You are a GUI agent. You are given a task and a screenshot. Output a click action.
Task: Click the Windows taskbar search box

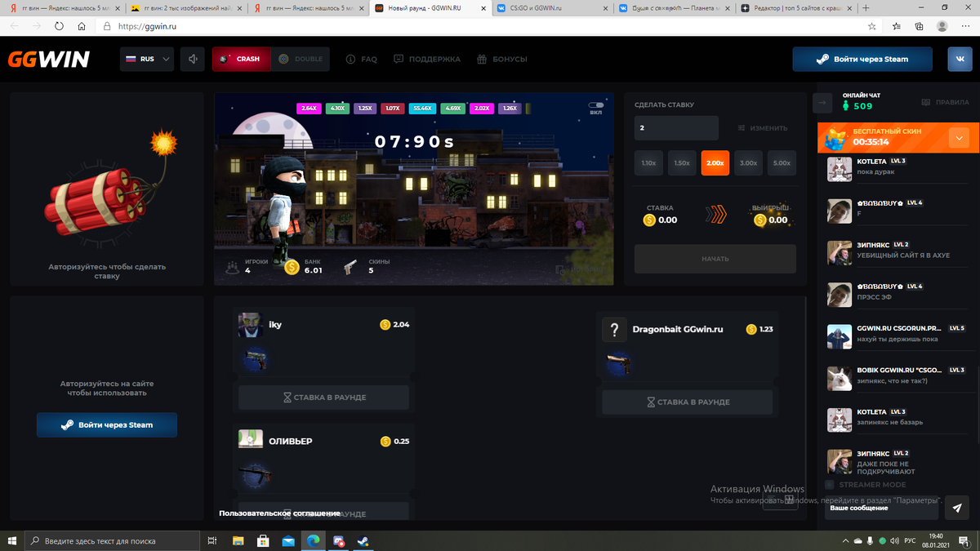[x=112, y=540]
